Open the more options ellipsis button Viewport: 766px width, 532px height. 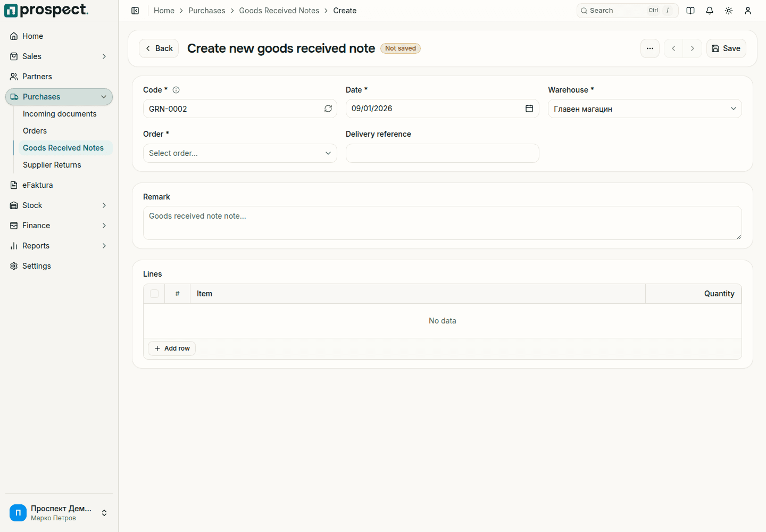pyautogui.click(x=650, y=48)
